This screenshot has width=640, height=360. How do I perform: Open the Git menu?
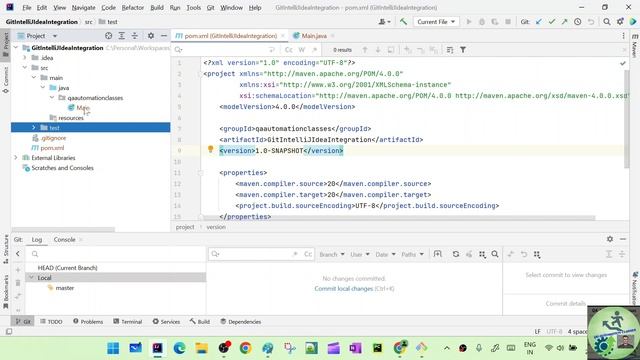(x=210, y=7)
